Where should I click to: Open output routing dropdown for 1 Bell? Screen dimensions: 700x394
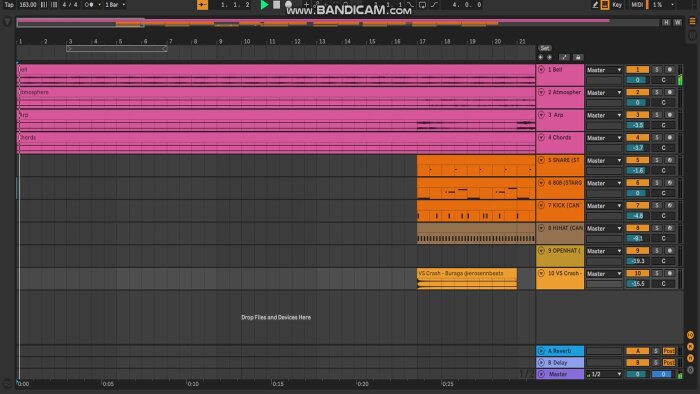(x=604, y=70)
